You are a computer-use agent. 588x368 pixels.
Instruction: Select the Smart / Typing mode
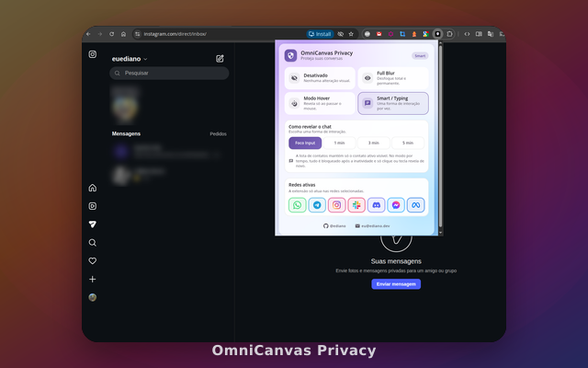(x=393, y=103)
